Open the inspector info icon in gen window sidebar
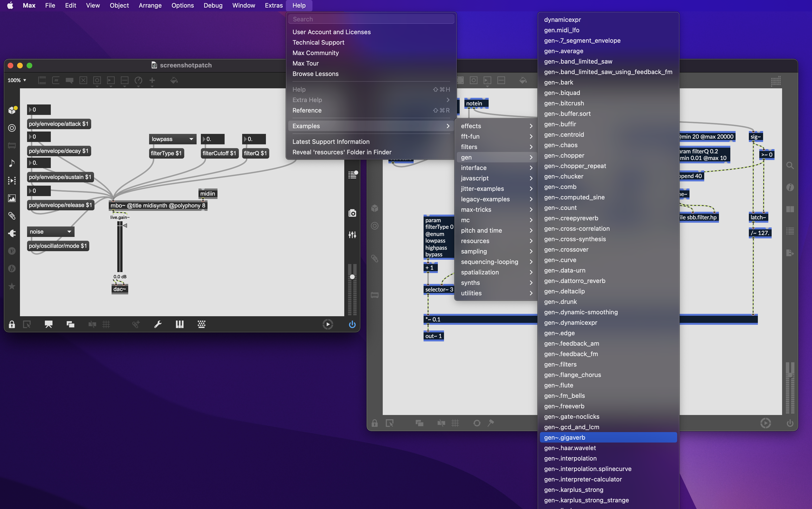Viewport: 812px width, 509px height. [790, 187]
